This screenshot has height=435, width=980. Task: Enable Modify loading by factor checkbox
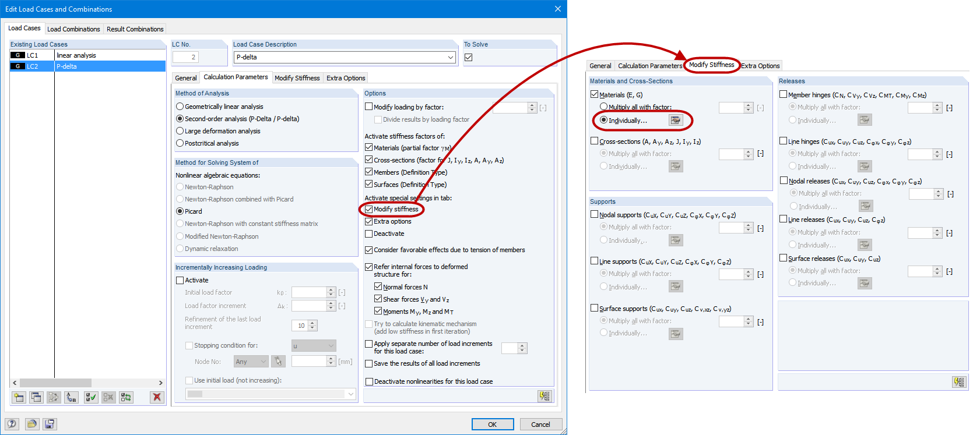(x=369, y=107)
